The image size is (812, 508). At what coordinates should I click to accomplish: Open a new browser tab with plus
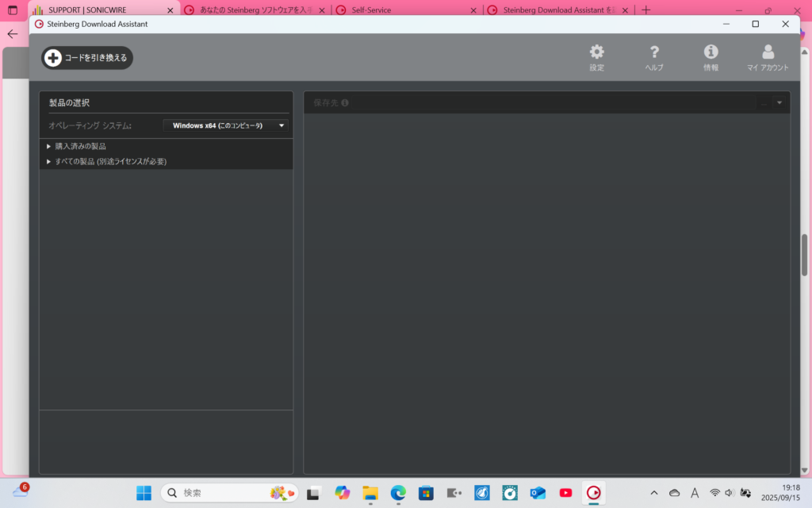click(646, 10)
